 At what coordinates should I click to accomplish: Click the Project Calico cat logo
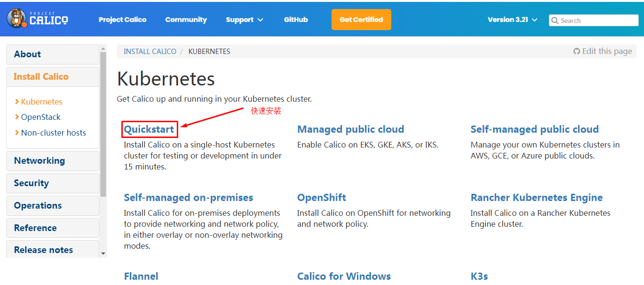(x=16, y=18)
